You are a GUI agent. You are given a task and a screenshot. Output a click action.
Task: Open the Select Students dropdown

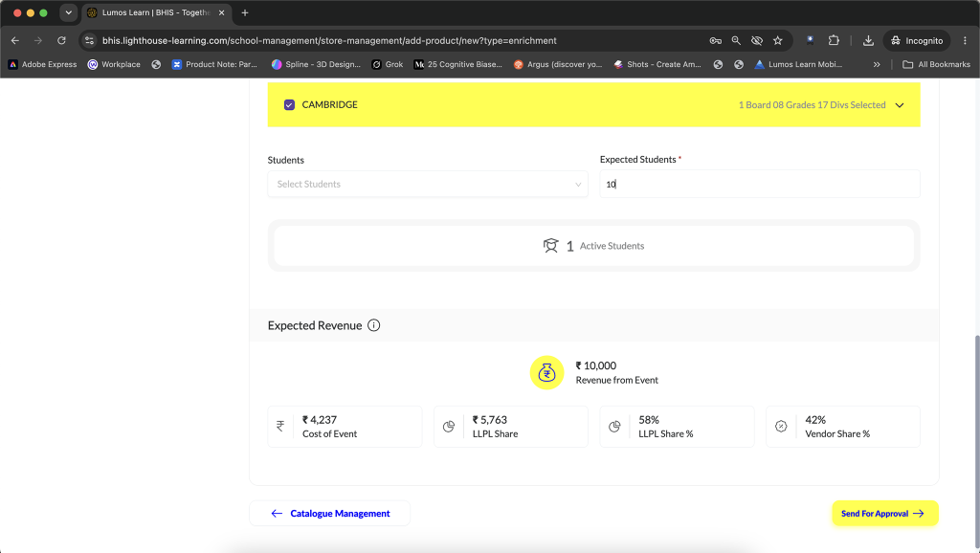tap(428, 185)
